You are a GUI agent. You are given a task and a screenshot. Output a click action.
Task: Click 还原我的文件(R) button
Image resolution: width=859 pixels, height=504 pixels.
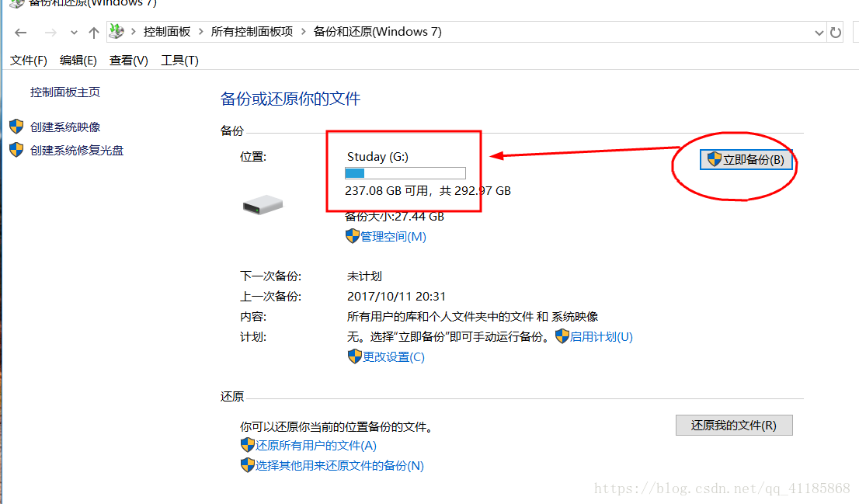(x=734, y=425)
